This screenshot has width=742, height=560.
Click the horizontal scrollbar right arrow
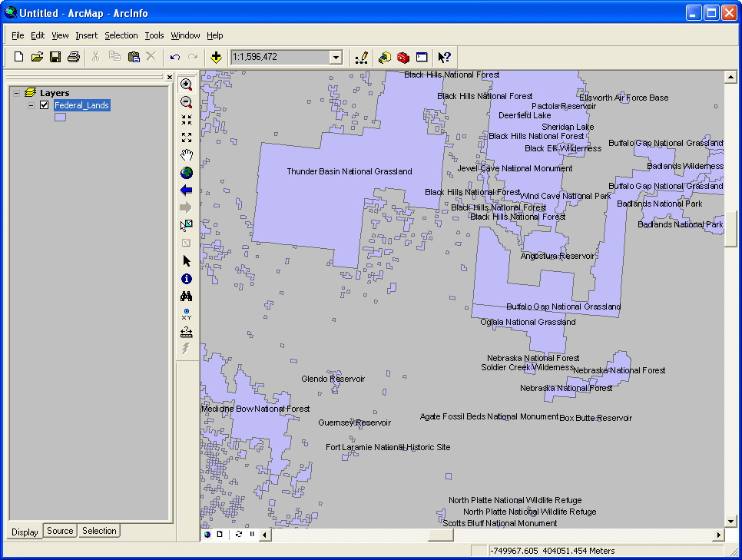[719, 535]
